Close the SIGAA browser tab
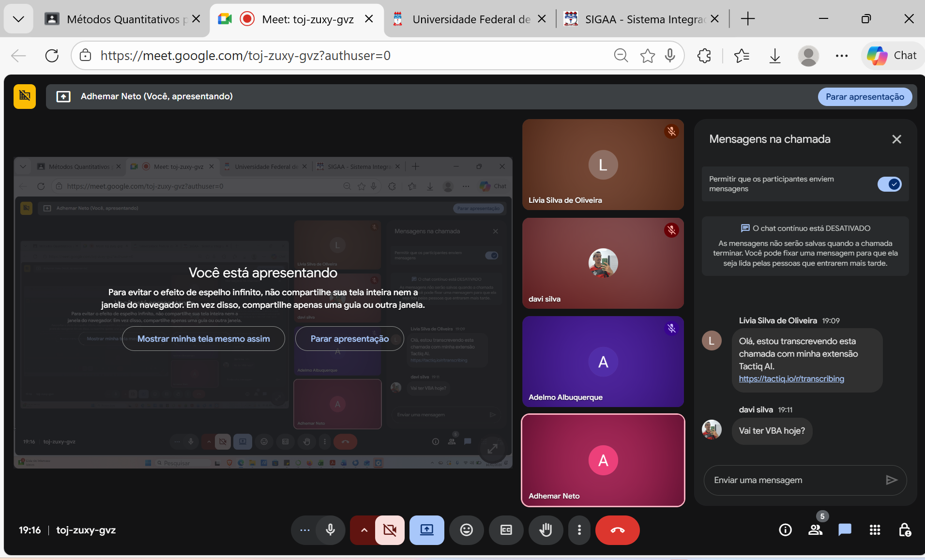The width and height of the screenshot is (925, 560). click(x=715, y=19)
